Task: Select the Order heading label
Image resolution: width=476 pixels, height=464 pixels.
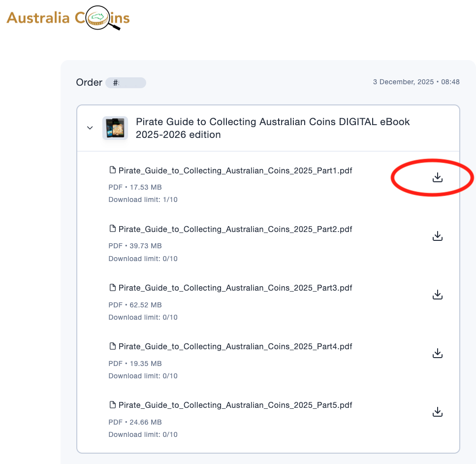Action: tap(89, 82)
